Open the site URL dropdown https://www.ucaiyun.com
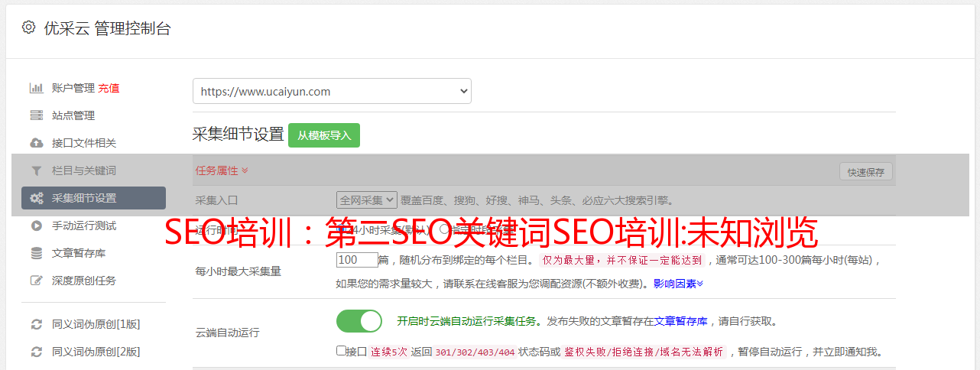 click(x=332, y=91)
